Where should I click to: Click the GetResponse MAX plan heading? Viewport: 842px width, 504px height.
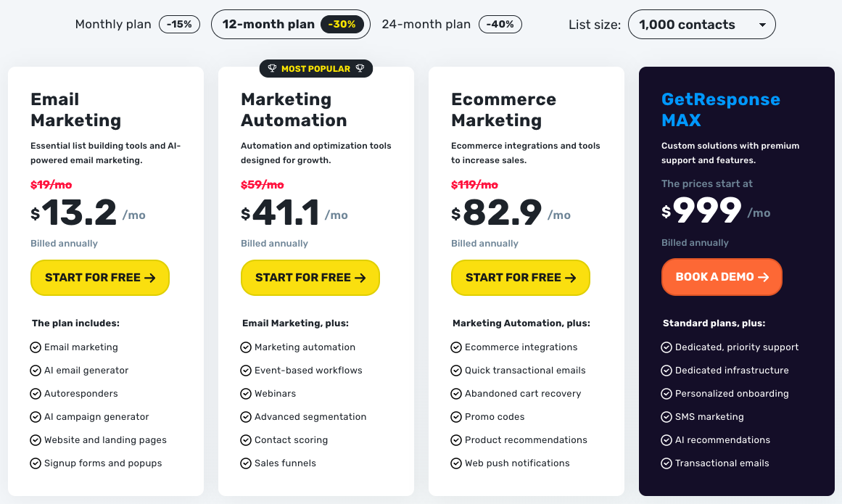(x=720, y=110)
